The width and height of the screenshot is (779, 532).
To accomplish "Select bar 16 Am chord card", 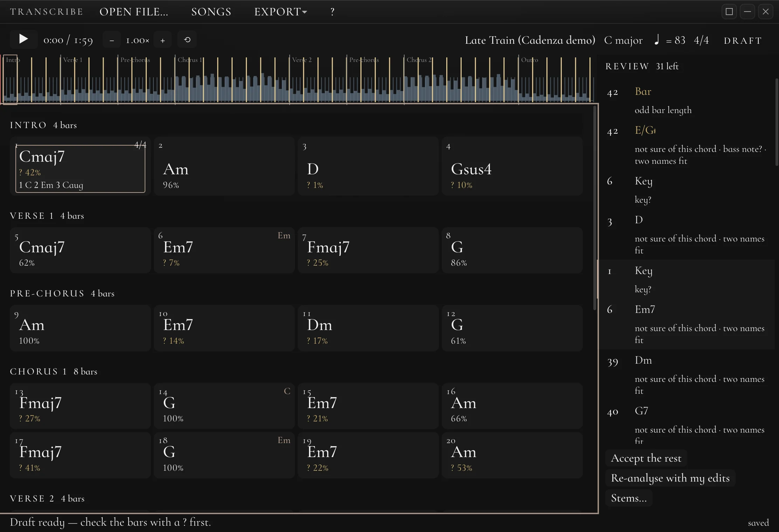I will click(x=512, y=406).
